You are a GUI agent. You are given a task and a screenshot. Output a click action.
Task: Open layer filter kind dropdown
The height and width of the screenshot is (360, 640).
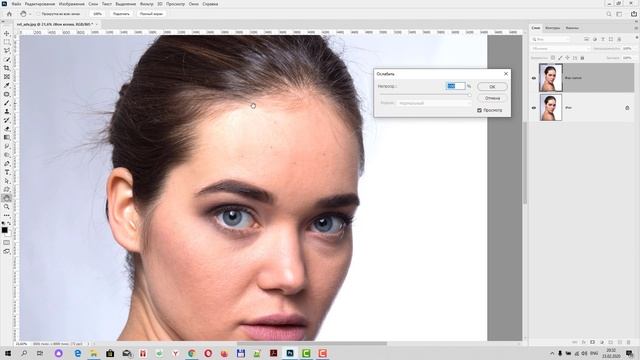pyautogui.click(x=551, y=39)
